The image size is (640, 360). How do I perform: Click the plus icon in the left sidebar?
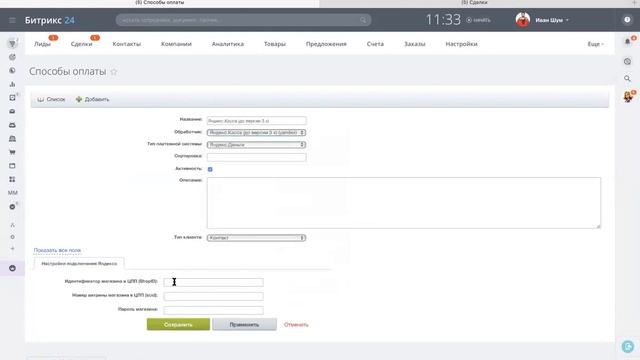click(12, 248)
